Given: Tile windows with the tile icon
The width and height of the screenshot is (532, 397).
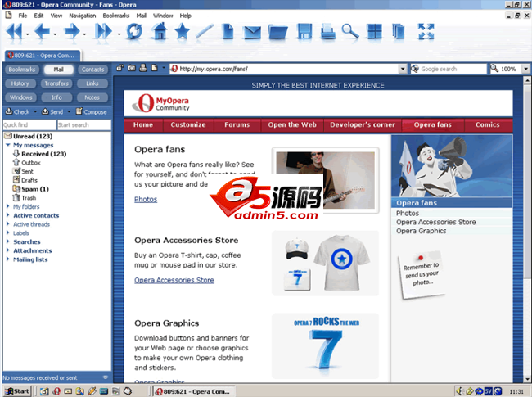Looking at the screenshot, I should click(x=375, y=32).
